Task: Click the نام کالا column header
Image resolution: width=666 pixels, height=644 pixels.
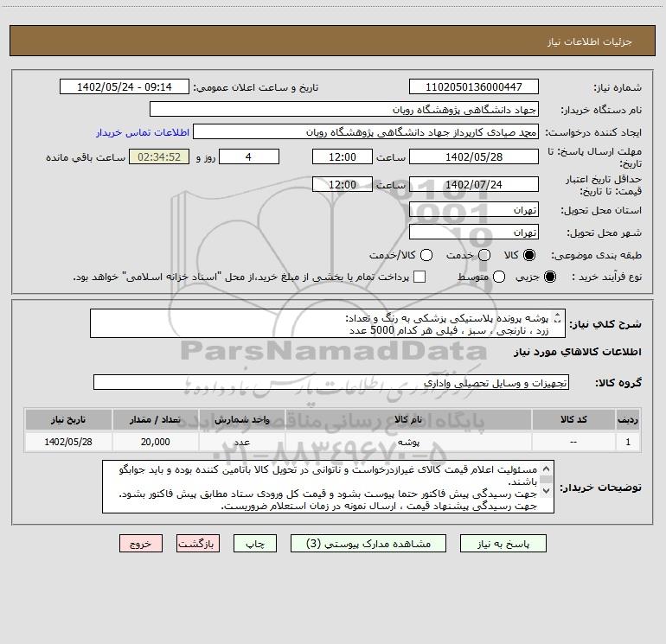Action: pos(408,419)
